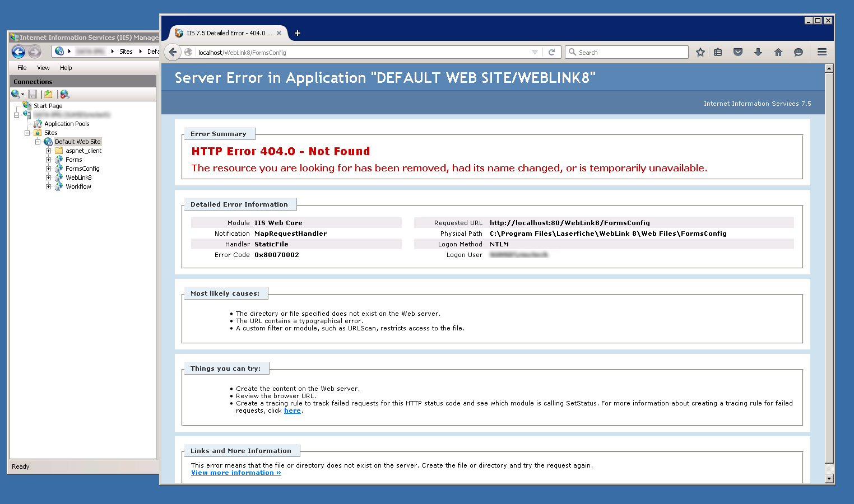Select the WebLink8 application in tree
This screenshot has height=504, width=854.
(78, 178)
